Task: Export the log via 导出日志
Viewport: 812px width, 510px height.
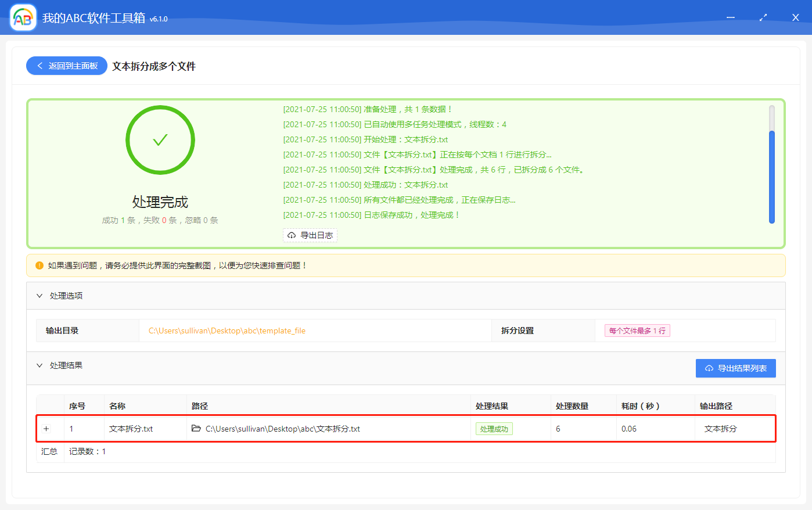Action: 310,235
